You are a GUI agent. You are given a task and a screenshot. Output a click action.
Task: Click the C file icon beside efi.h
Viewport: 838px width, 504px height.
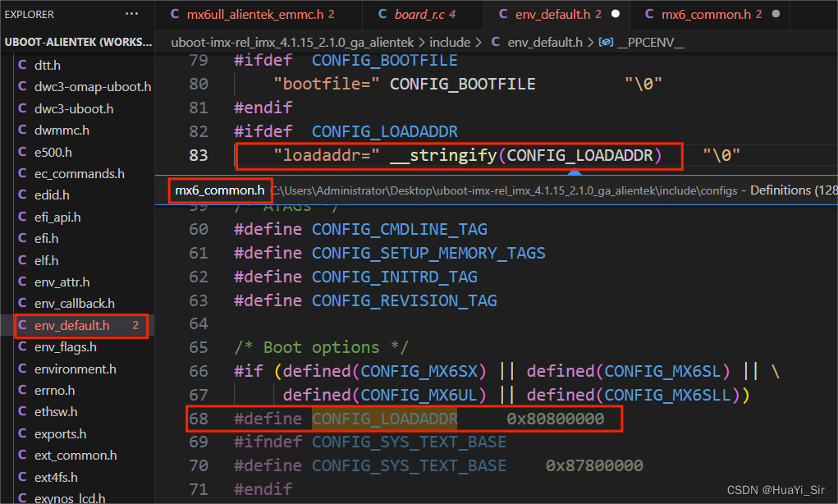tap(23, 238)
